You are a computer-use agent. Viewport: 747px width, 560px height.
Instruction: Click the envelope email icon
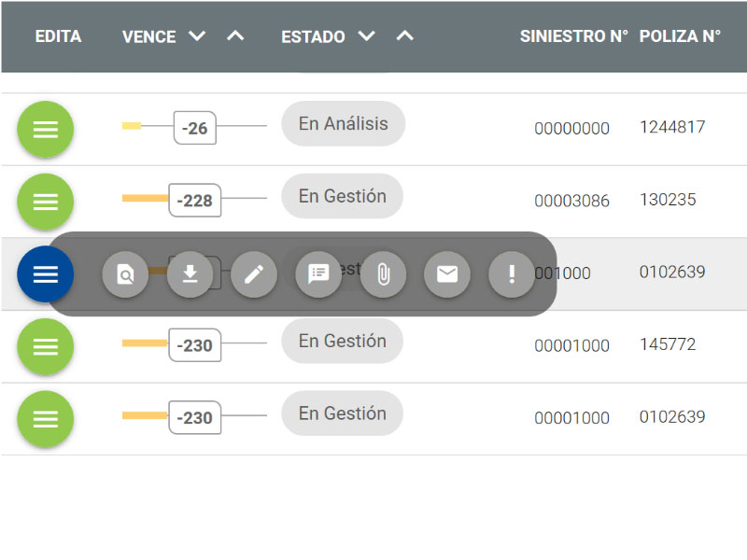tap(447, 274)
